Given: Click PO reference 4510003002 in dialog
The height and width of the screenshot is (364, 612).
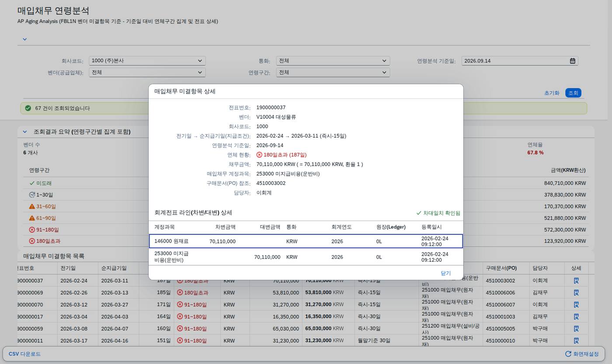Looking at the screenshot, I should pyautogui.click(x=271, y=183).
